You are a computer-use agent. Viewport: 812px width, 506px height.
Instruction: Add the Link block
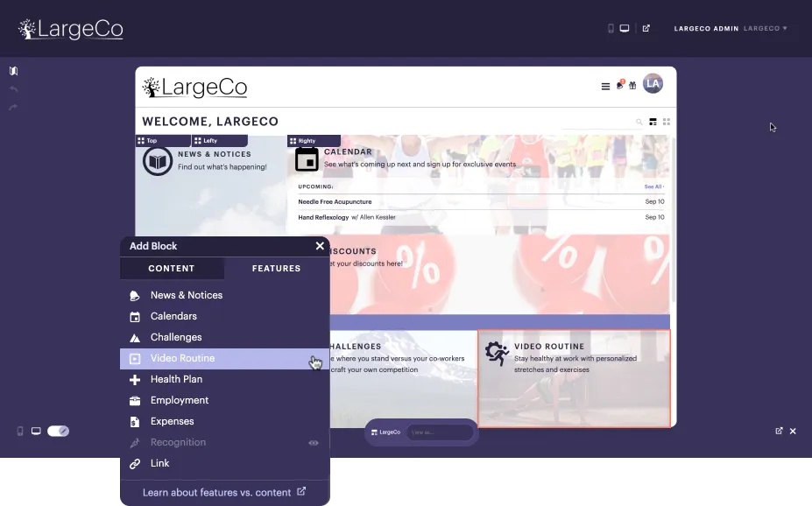[x=225, y=464]
